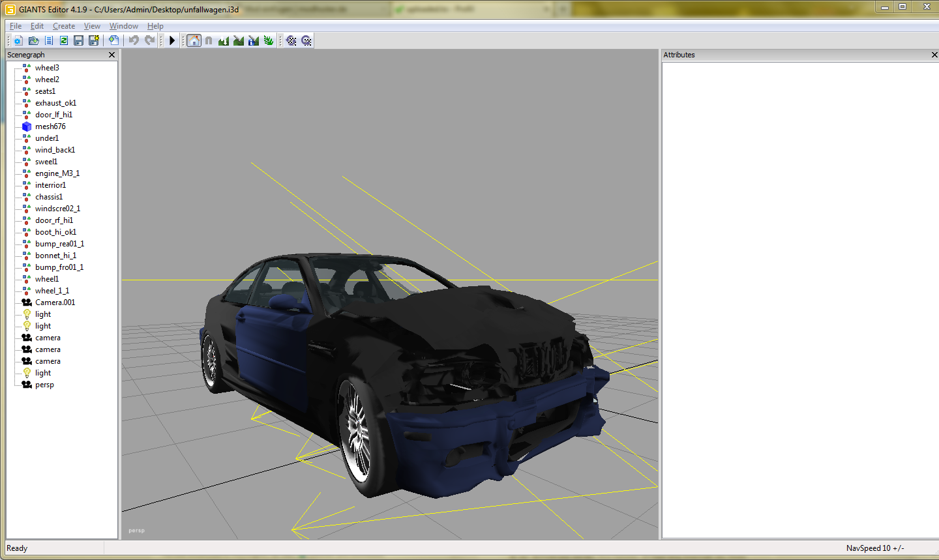Open the Edit menu
939x560 pixels.
point(37,26)
